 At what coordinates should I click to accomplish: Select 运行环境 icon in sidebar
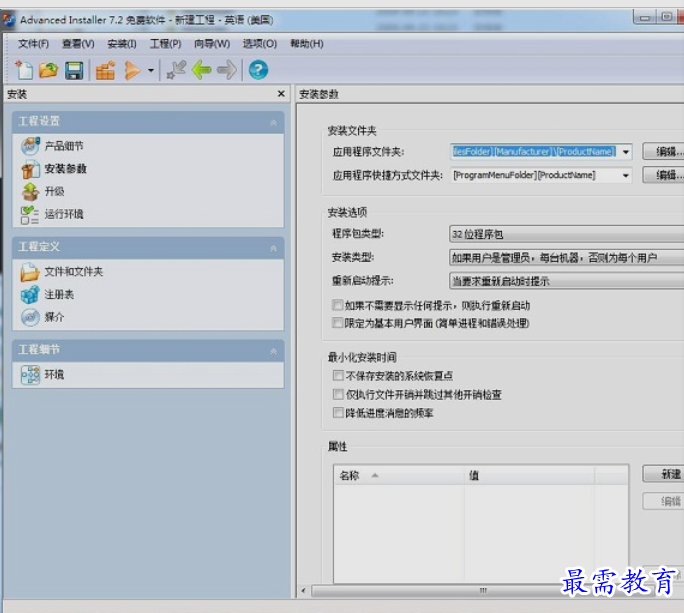tap(30, 215)
